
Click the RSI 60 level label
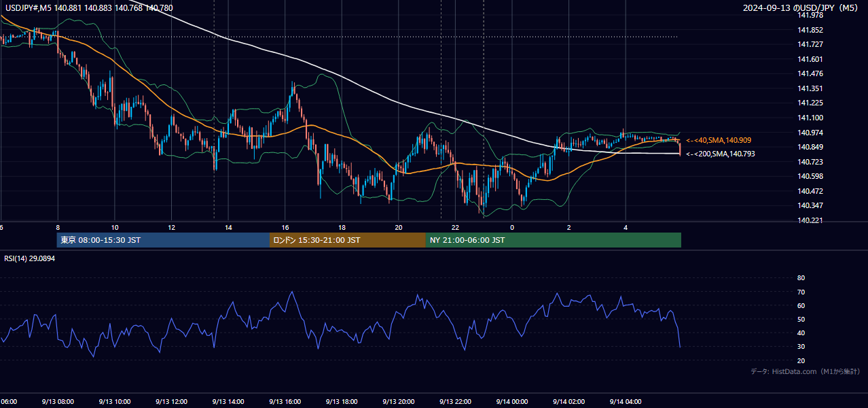point(801,305)
